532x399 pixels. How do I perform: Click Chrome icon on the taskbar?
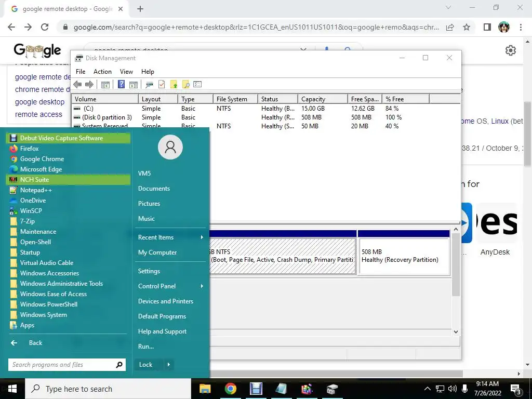point(230,389)
